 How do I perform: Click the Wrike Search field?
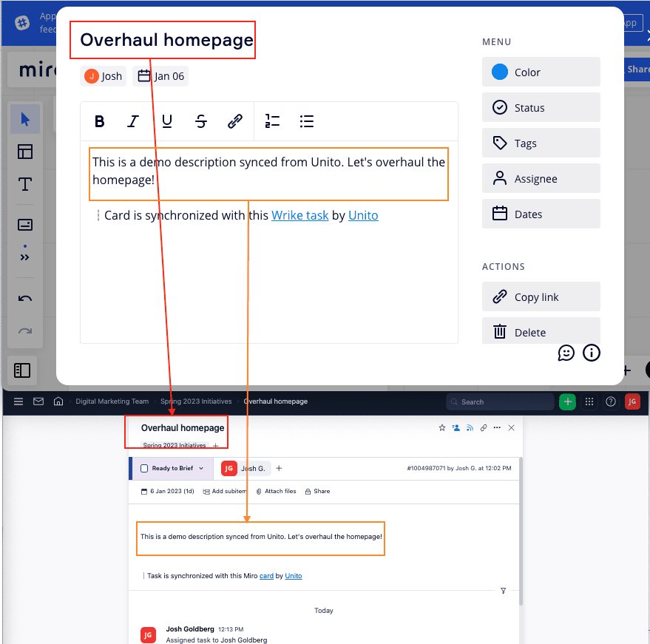[x=500, y=401]
